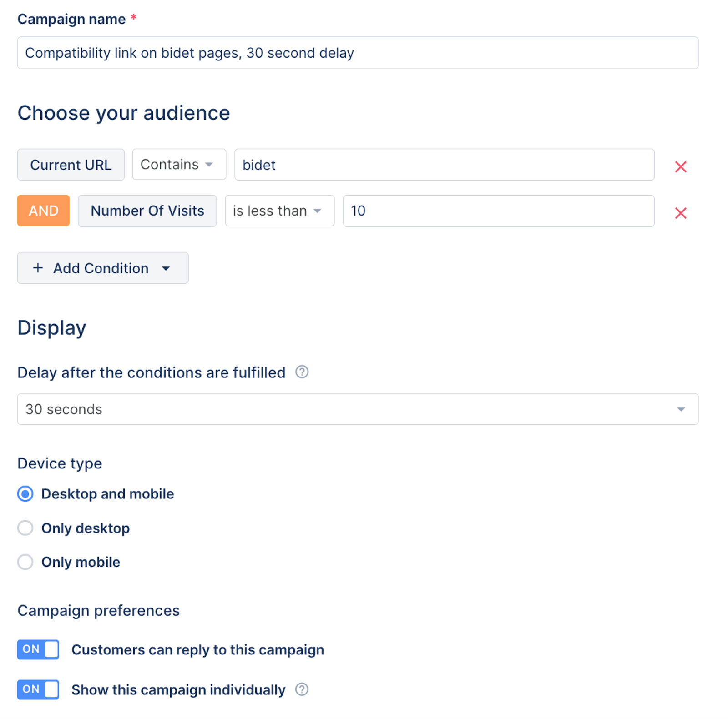Click the URL value field containing bidet
The height and width of the screenshot is (719, 728).
pyautogui.click(x=444, y=165)
